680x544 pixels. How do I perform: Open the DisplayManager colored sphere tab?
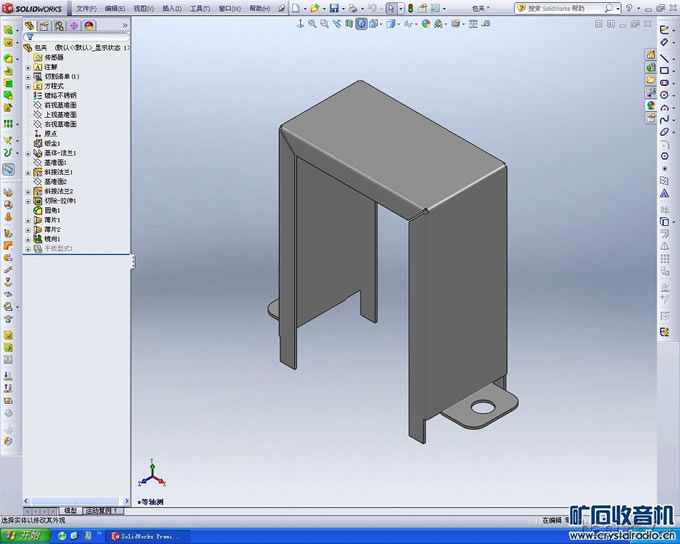click(x=89, y=26)
